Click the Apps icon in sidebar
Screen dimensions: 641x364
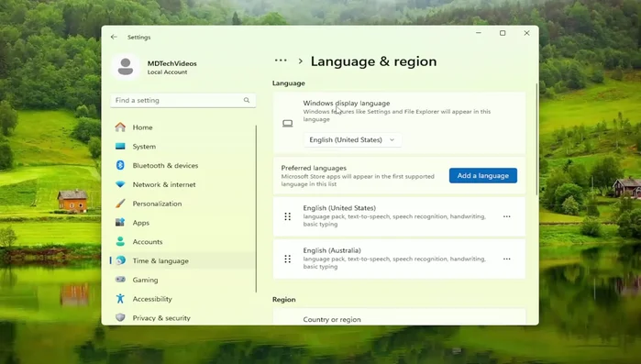click(120, 222)
